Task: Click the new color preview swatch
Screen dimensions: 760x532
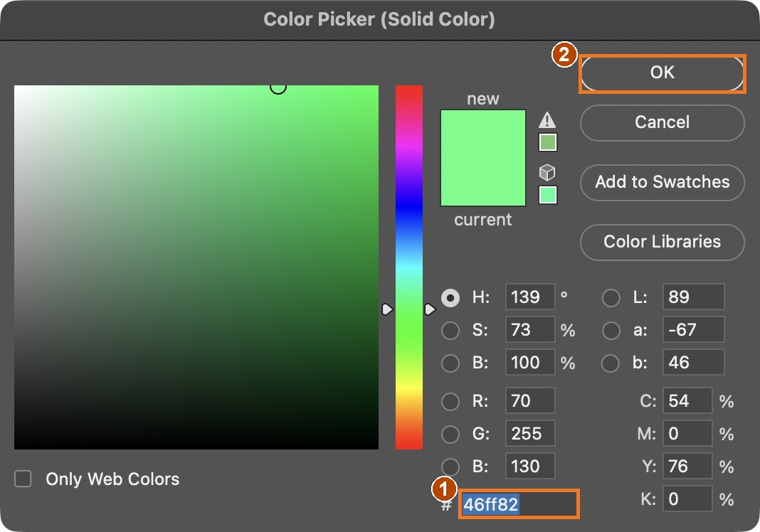Action: 482,134
